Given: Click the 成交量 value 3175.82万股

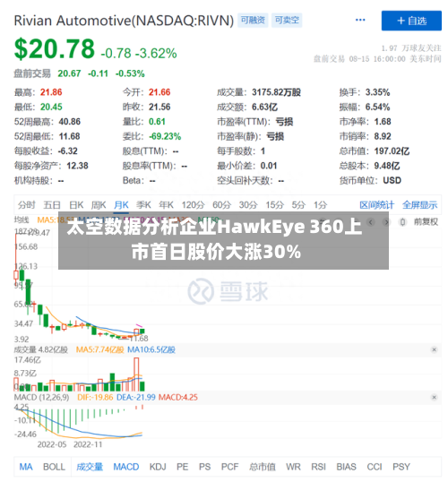Looking at the screenshot, I should 276,92.
